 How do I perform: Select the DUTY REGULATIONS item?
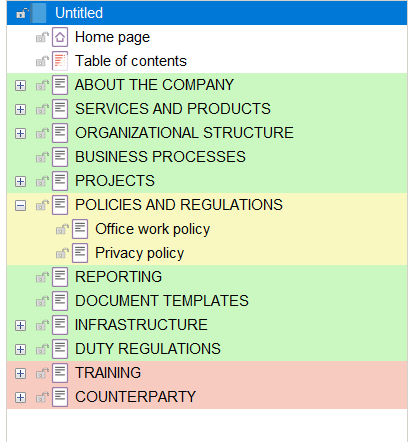[148, 349]
